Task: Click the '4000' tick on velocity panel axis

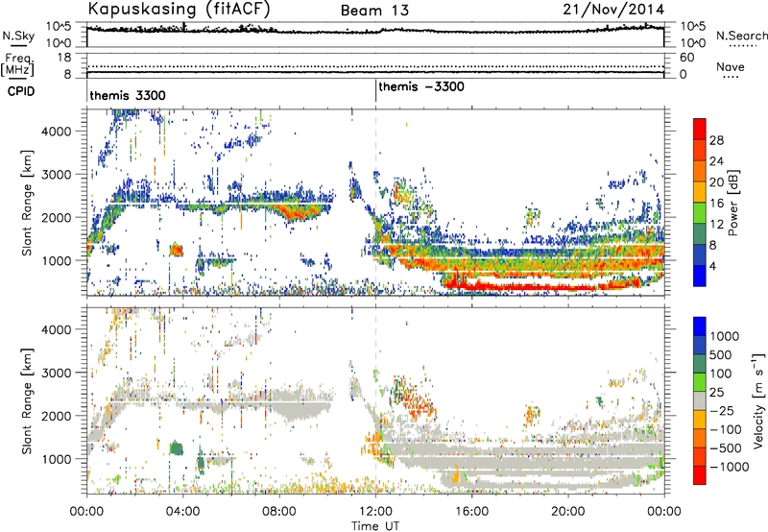Action: 57,329
